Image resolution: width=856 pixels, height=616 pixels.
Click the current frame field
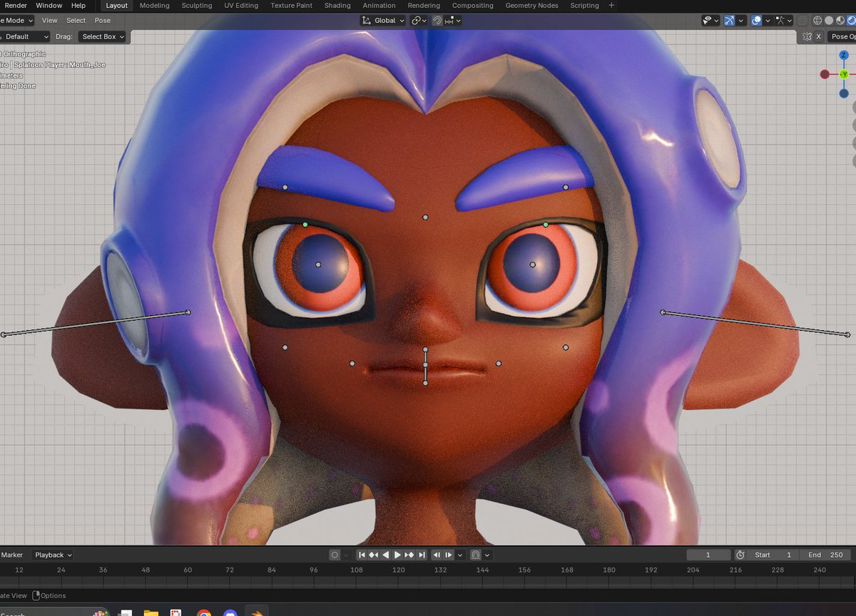(x=708, y=555)
